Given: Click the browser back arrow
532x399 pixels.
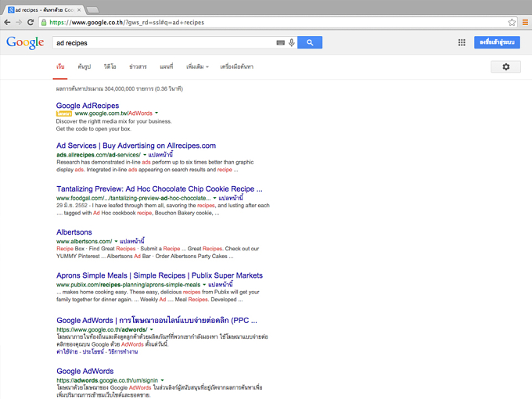Looking at the screenshot, I should [7, 23].
